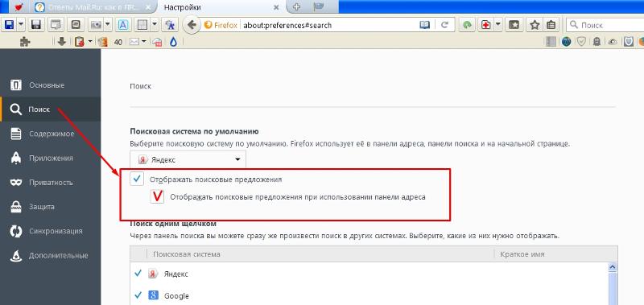
Task: Click the clipboard icon with red badge
Action: click(79, 42)
